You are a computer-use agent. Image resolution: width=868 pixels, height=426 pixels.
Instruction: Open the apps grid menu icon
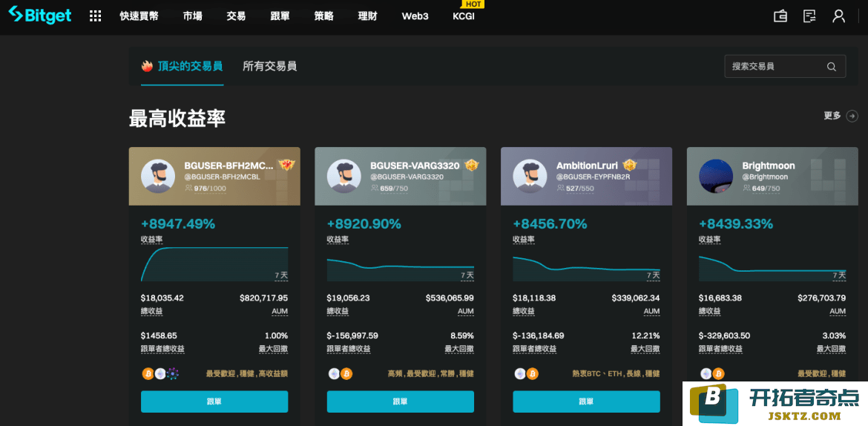pyautogui.click(x=95, y=16)
